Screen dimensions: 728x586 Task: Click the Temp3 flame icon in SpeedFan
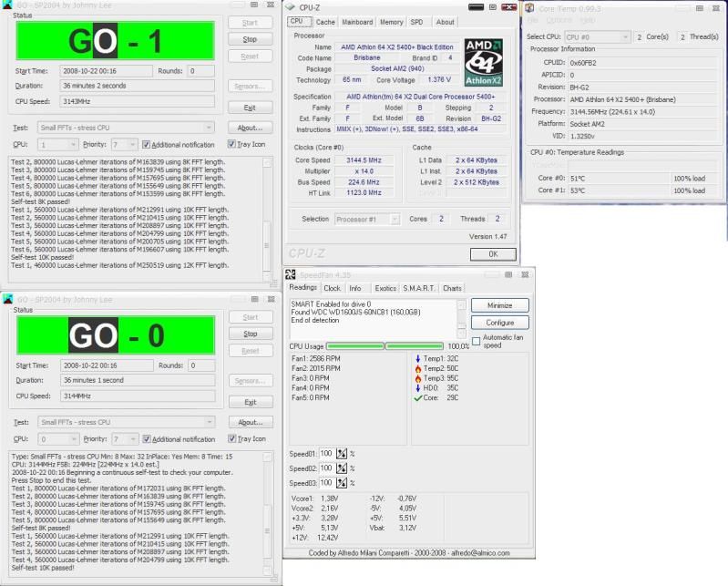[418, 378]
